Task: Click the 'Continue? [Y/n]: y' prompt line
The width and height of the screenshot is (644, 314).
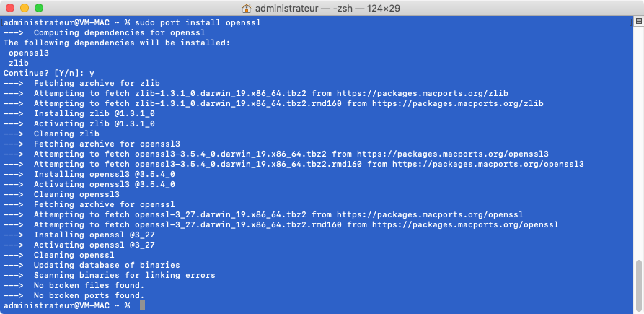Action: [x=49, y=73]
